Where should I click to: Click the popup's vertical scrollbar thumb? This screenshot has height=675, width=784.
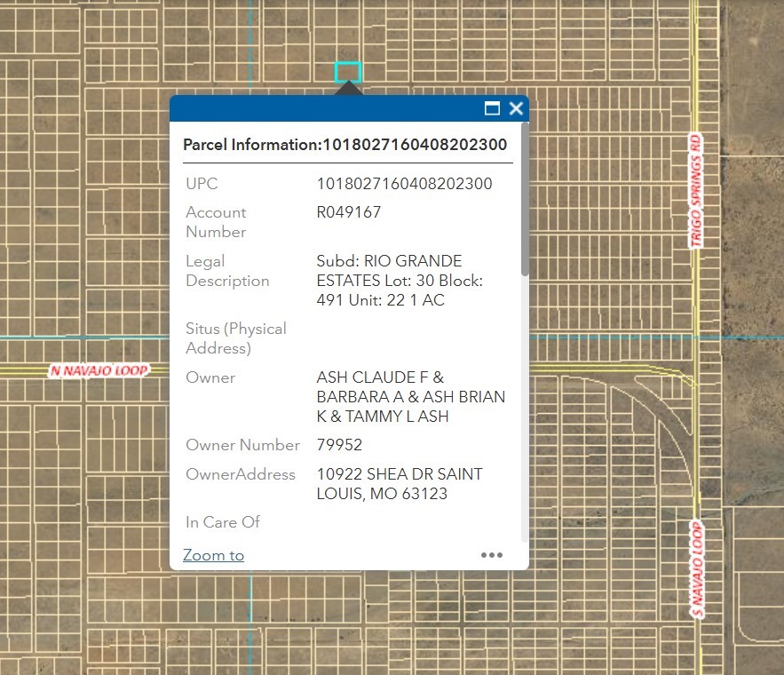click(x=525, y=200)
